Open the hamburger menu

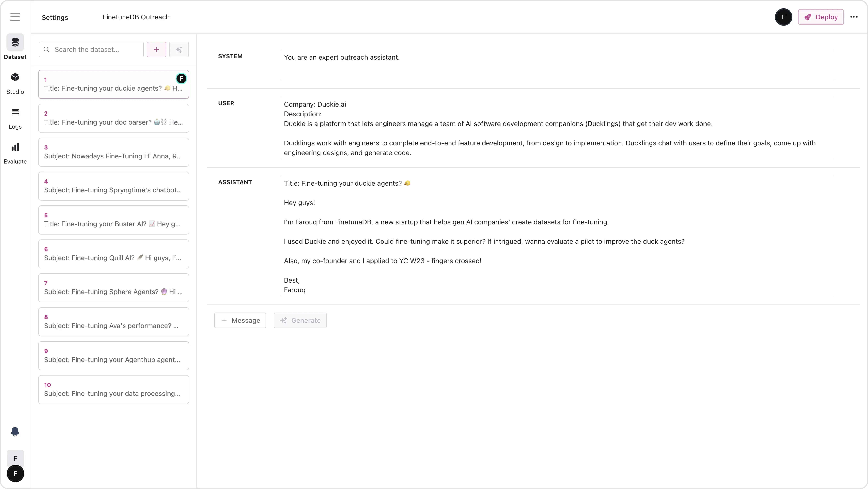click(x=15, y=17)
